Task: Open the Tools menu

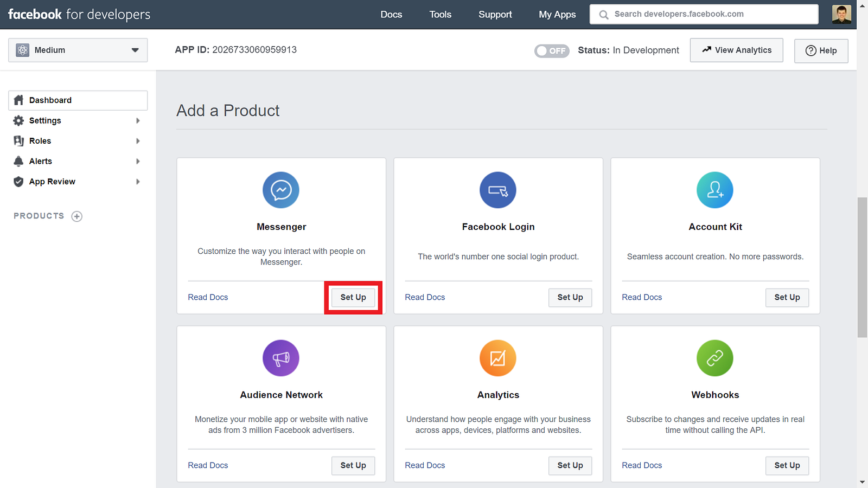Action: 441,15
